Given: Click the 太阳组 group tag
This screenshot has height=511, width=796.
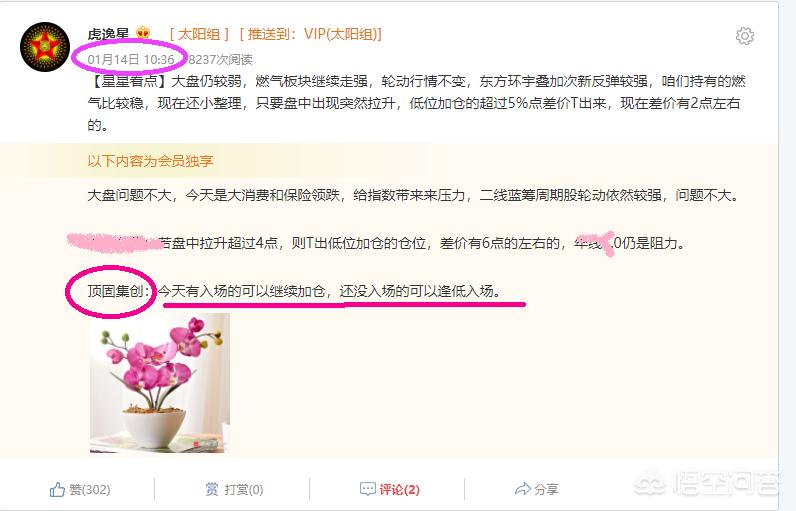Looking at the screenshot, I should 199,34.
